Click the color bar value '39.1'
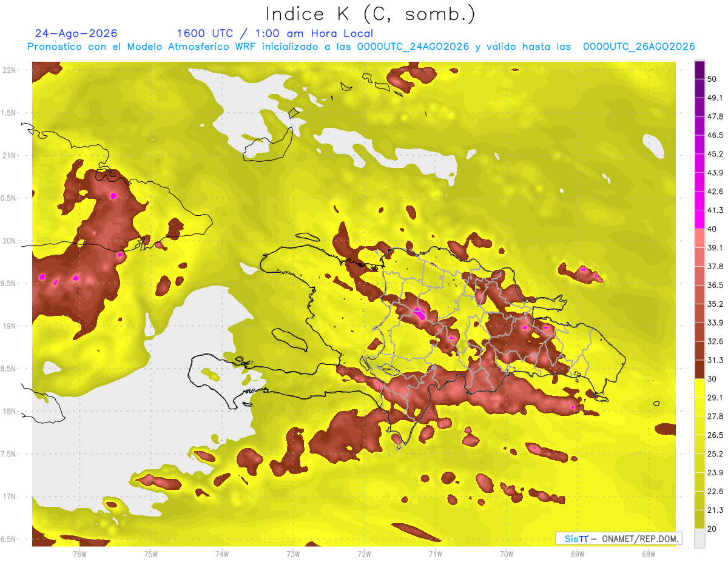The width and height of the screenshot is (728, 562). (715, 247)
